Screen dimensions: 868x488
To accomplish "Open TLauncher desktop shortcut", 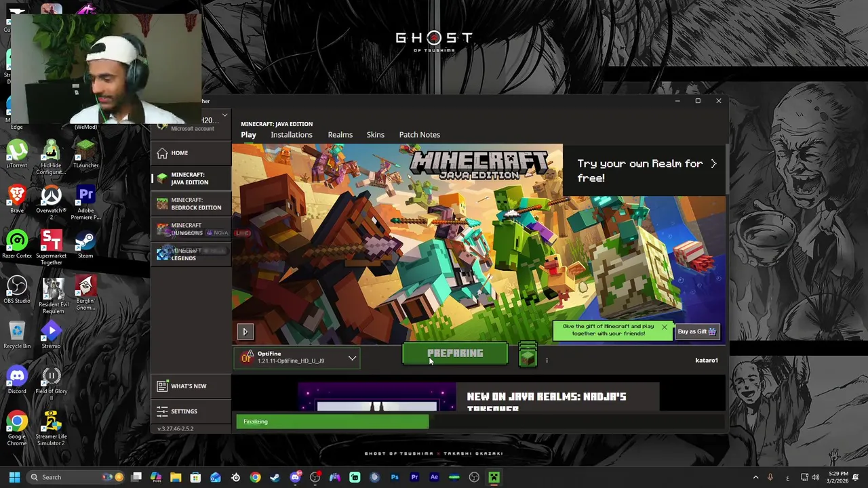I will tap(85, 155).
